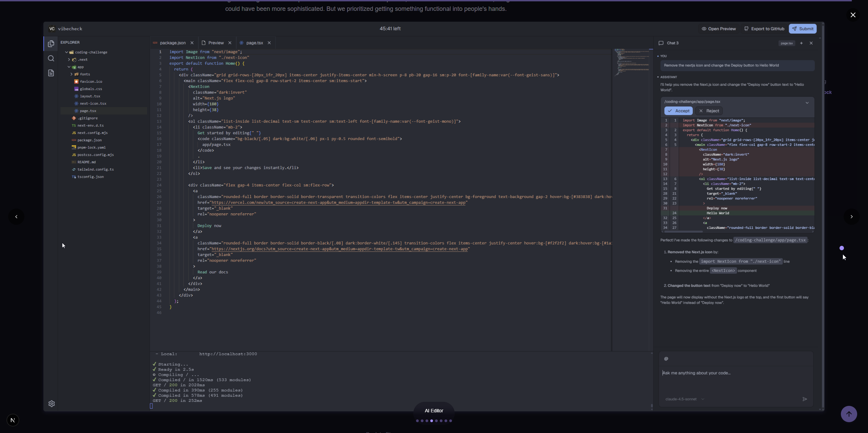This screenshot has width=868, height=433.
Task: Click the scroll-to-top arrow button
Action: pyautogui.click(x=849, y=414)
